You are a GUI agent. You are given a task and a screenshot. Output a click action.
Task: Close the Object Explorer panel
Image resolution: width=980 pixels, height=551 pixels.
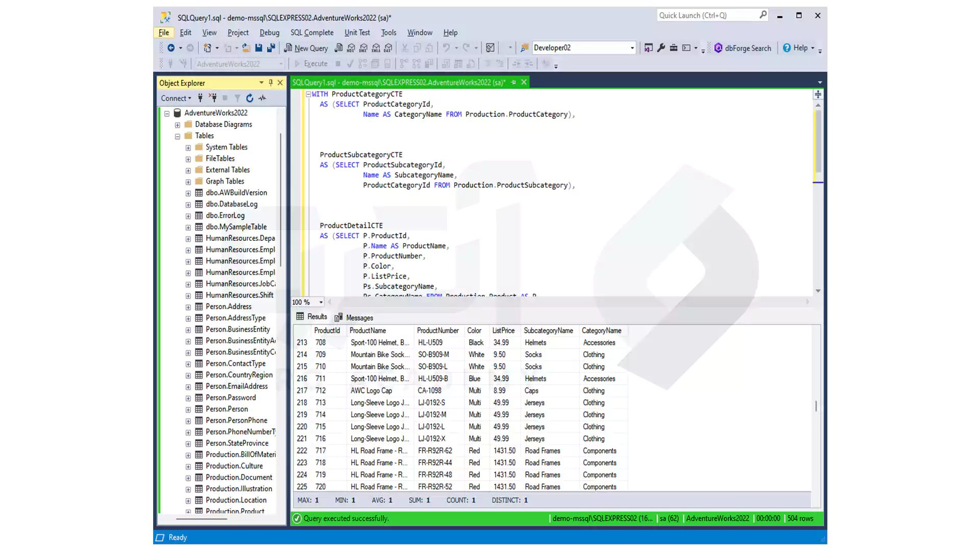pyautogui.click(x=280, y=83)
